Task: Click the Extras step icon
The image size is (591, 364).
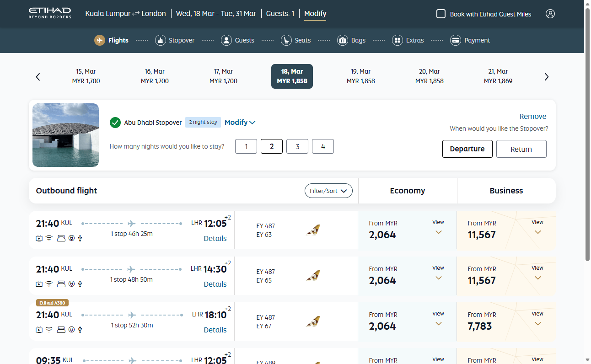Action: (397, 40)
